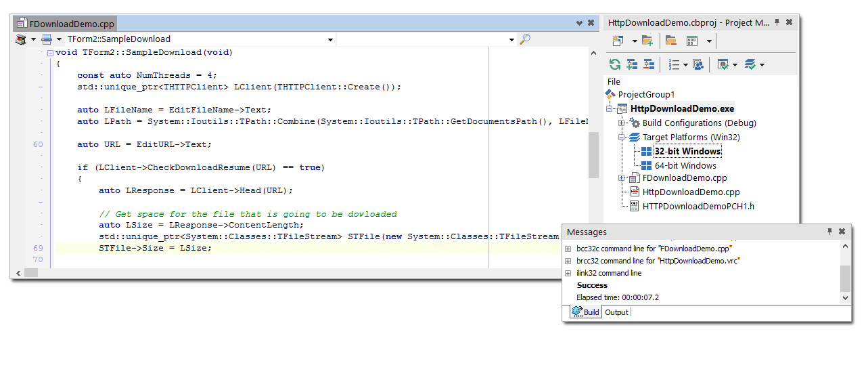Viewport: 868px width, 380px height.
Task: Select HTTPDownloadDemoPCH1.h in the project tree
Action: pos(698,206)
